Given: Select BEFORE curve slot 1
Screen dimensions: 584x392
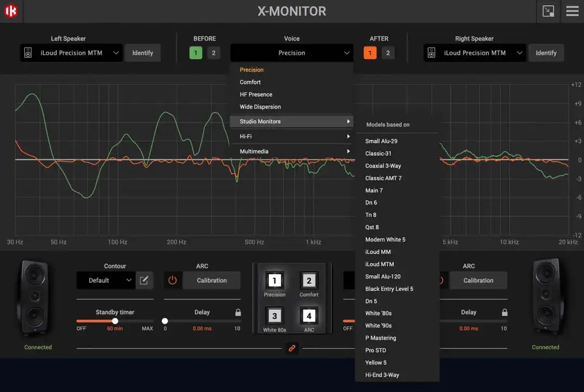Looking at the screenshot, I should (x=196, y=52).
